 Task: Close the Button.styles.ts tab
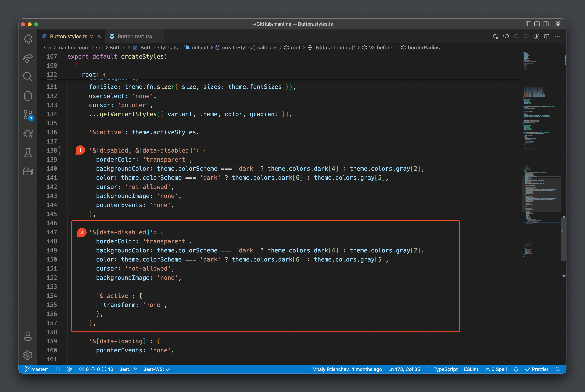pos(99,37)
